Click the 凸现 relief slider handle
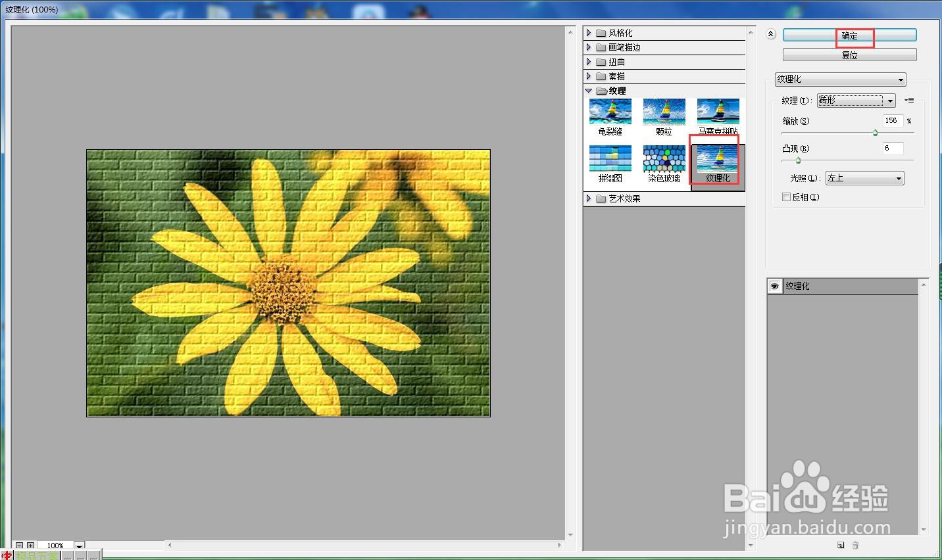 point(798,160)
